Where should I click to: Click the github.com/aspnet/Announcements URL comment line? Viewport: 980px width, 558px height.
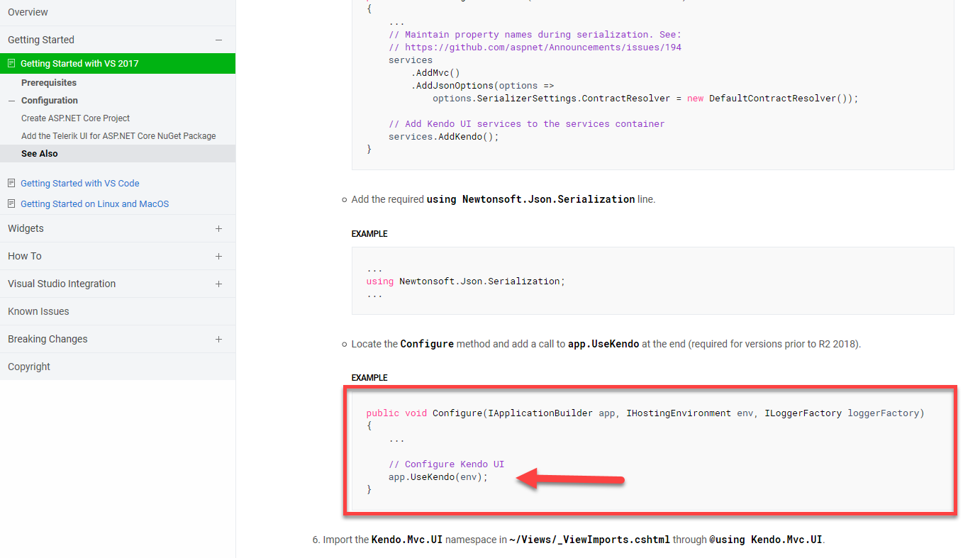pyautogui.click(x=535, y=48)
